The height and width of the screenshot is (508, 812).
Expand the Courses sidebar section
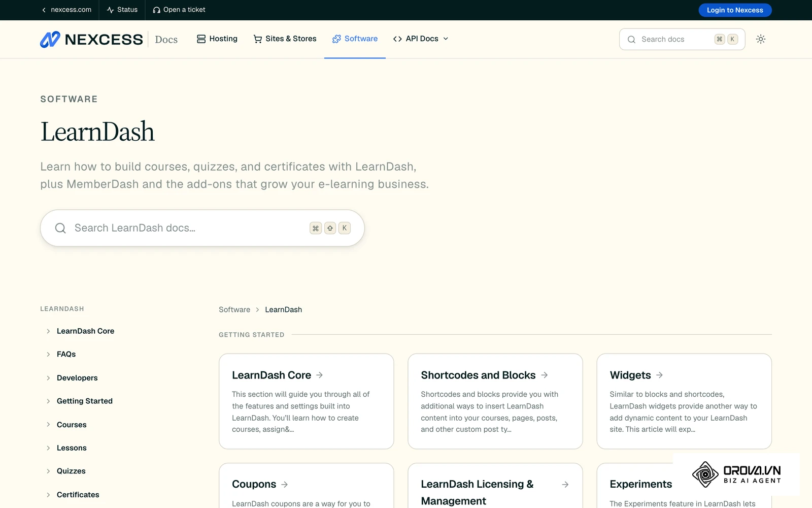48,425
